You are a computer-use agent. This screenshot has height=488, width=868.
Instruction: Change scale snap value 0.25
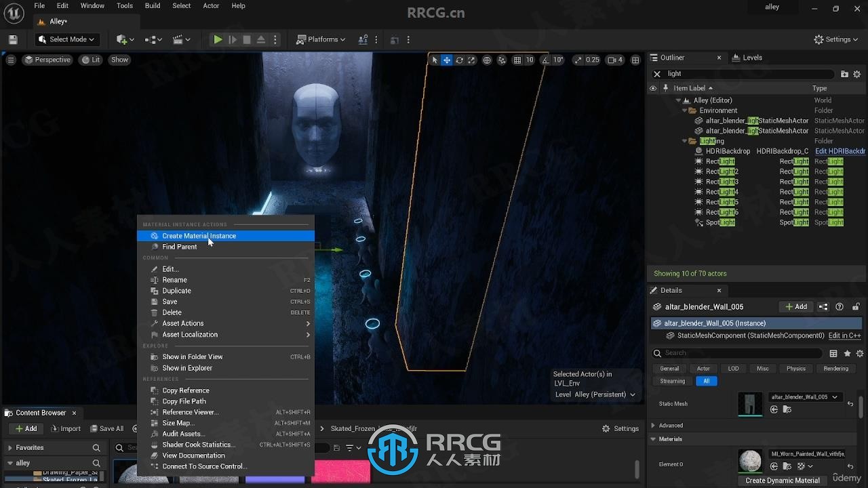[x=593, y=60]
